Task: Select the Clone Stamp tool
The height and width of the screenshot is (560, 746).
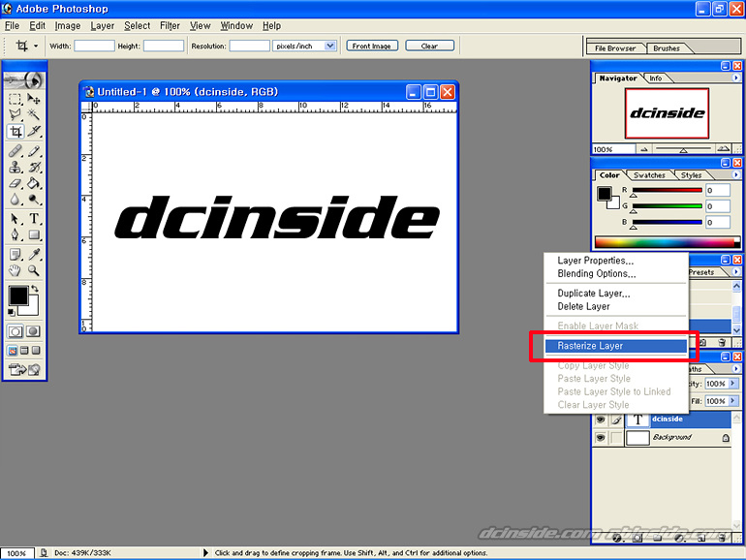Action: (x=15, y=167)
